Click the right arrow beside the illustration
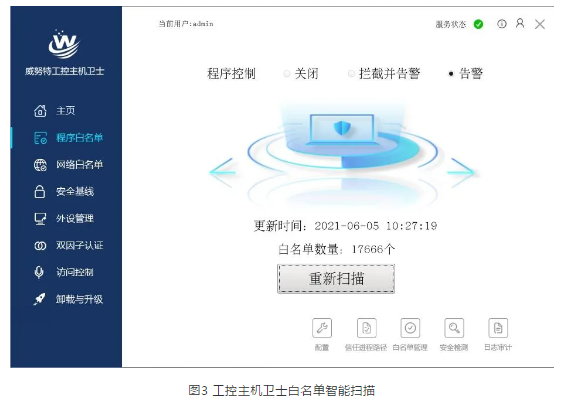 [x=462, y=172]
